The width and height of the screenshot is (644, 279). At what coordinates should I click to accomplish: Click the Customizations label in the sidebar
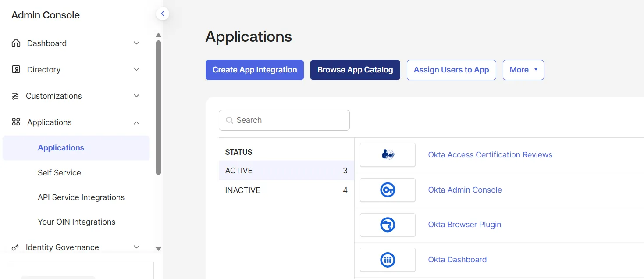tap(54, 96)
